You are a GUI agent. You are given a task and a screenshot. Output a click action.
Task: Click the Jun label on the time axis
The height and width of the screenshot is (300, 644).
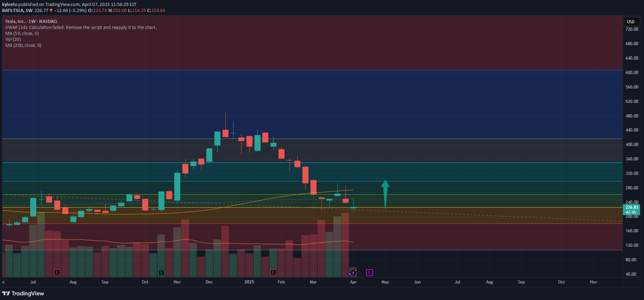417,282
